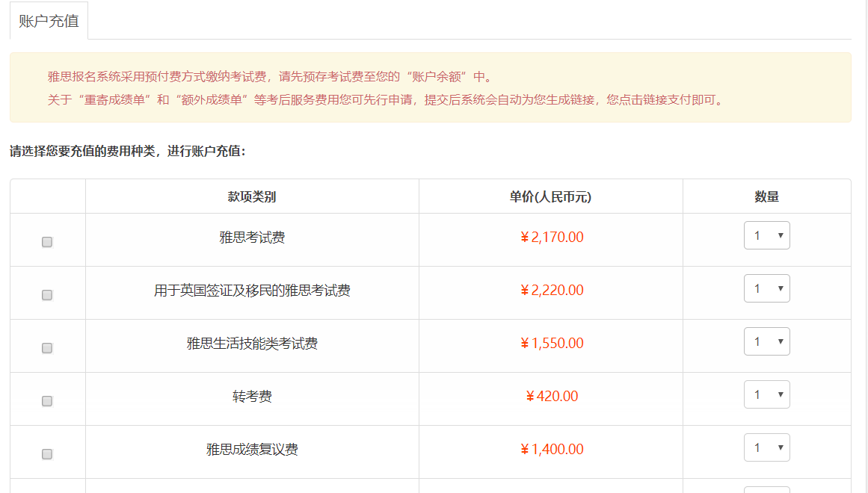Screen dimensions: 868x493
Task: Click the 用于英国签证及移民的雅思考试费 label
Action: [252, 291]
